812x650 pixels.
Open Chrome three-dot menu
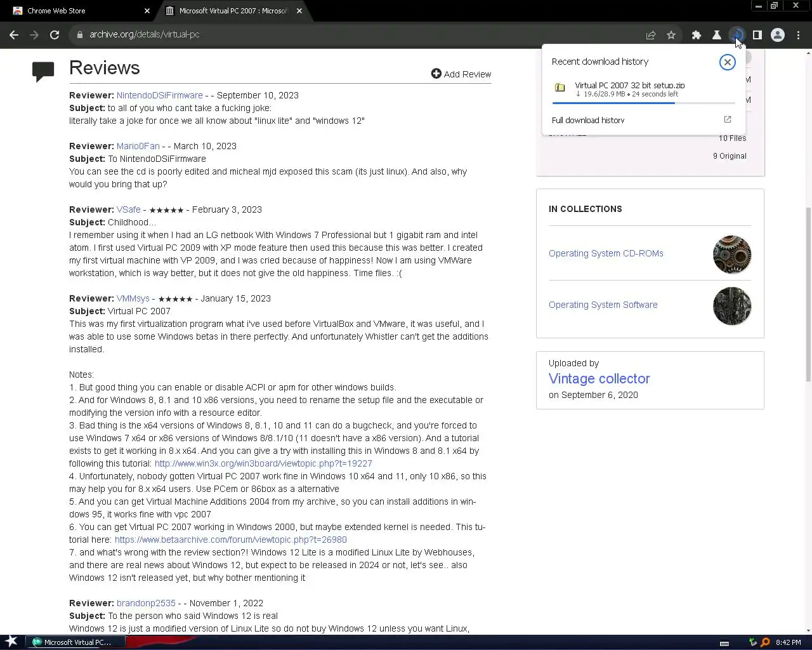[x=798, y=35]
